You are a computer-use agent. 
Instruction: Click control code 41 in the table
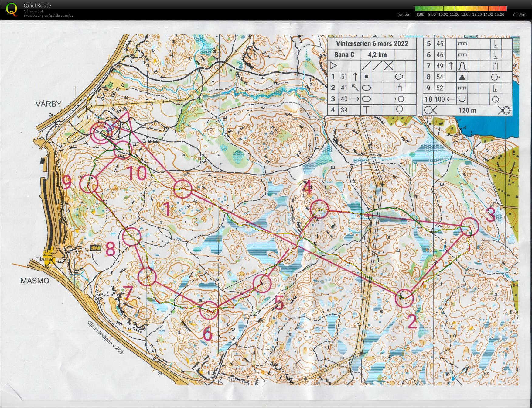tap(344, 88)
